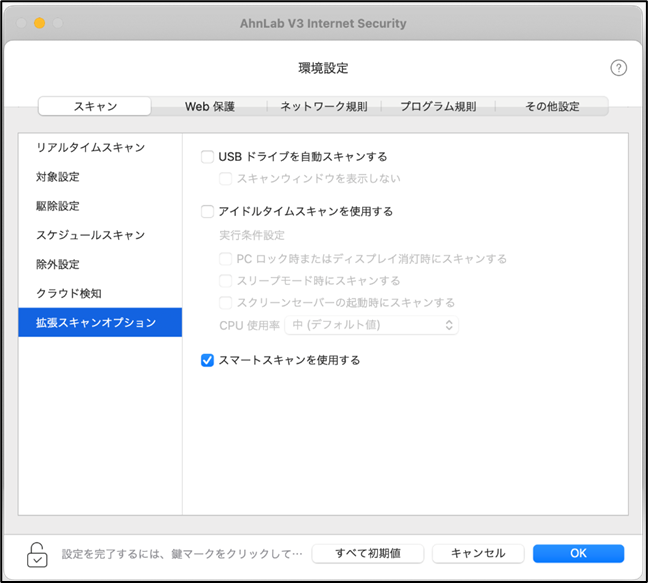
Task: Select 除外設定 in the sidebar
Action: coord(100,264)
